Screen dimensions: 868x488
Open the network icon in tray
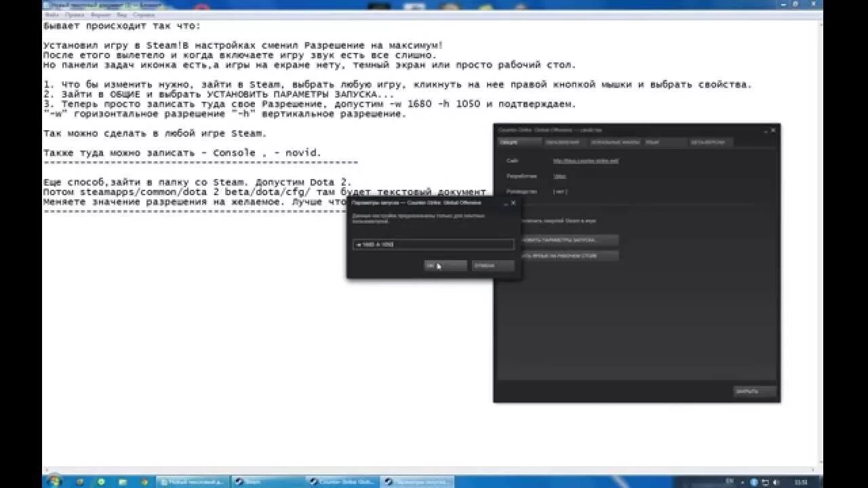pyautogui.click(x=765, y=482)
